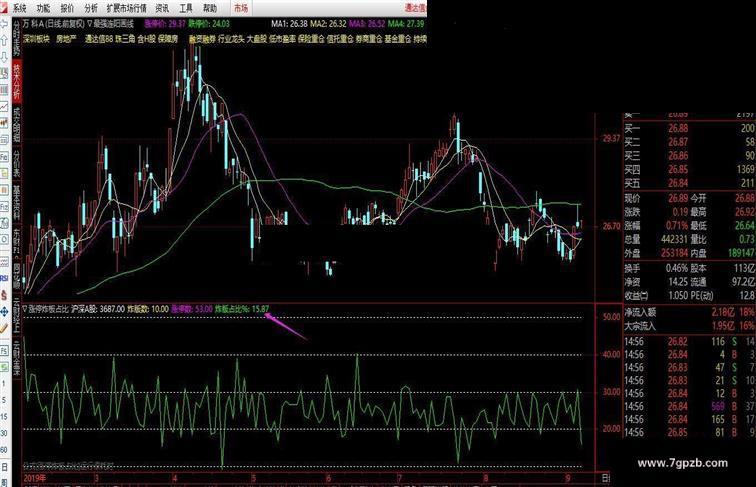Click the green refresh sidebar icon

pyautogui.click(x=4, y=367)
